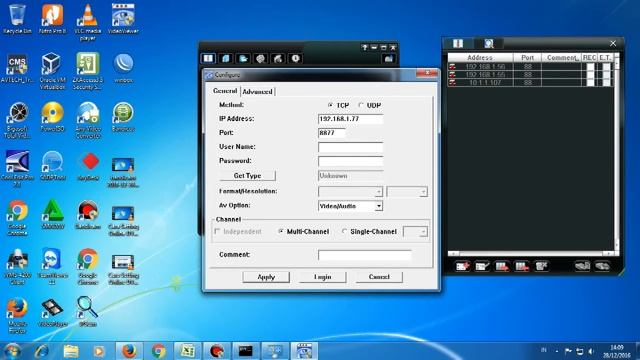The height and width of the screenshot is (360, 640).
Task: Click the address book icon in viewer toolbar
Action: 208,58
